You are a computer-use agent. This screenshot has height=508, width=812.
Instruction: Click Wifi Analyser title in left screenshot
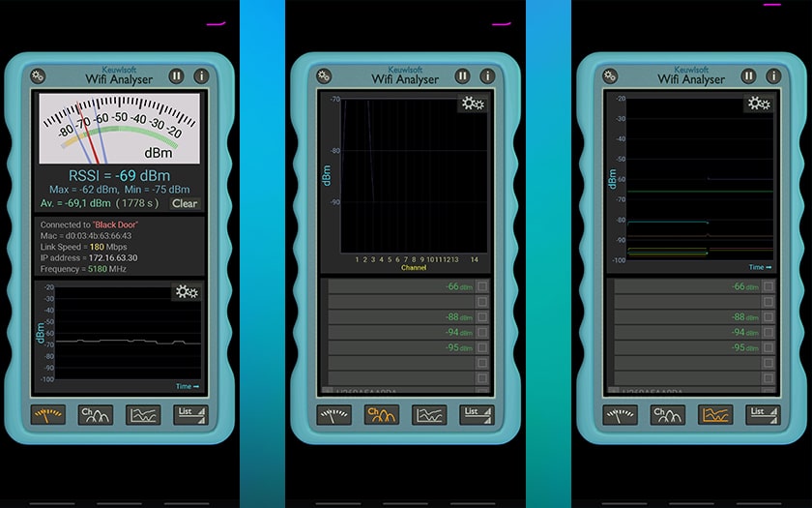[x=119, y=79]
